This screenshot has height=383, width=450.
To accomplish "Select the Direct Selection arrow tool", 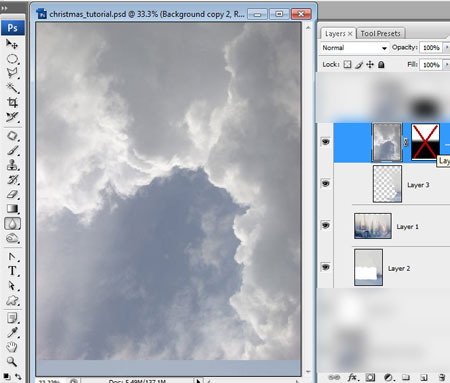I will [12, 286].
